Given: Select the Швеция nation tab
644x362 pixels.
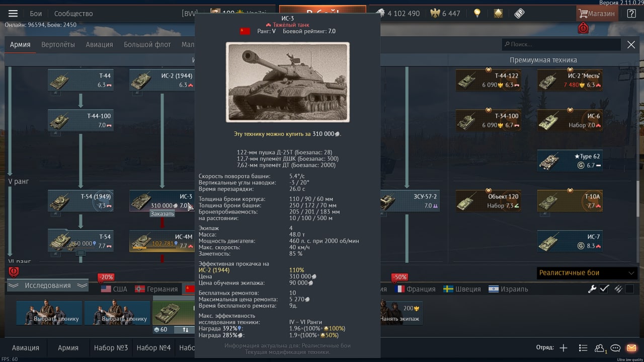Looking at the screenshot, I should 462,289.
